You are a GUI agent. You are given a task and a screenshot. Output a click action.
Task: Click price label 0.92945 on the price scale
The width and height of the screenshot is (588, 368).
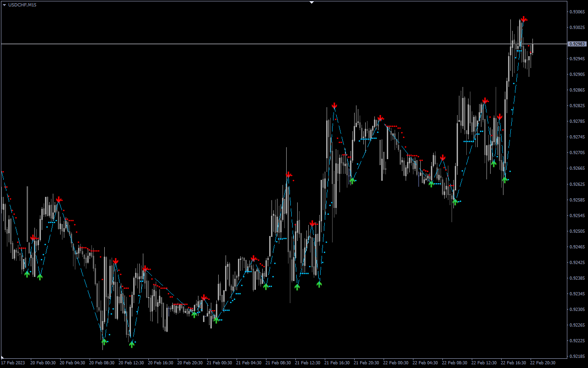click(577, 59)
